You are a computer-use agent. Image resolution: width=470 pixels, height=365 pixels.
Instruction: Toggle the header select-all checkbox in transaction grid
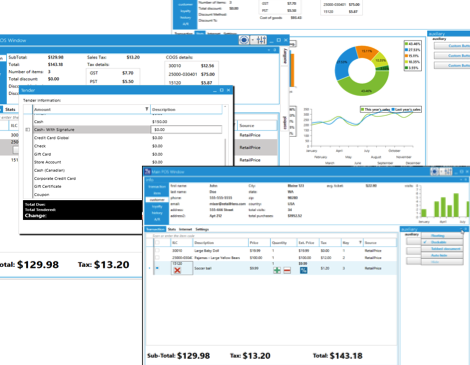[x=157, y=243]
